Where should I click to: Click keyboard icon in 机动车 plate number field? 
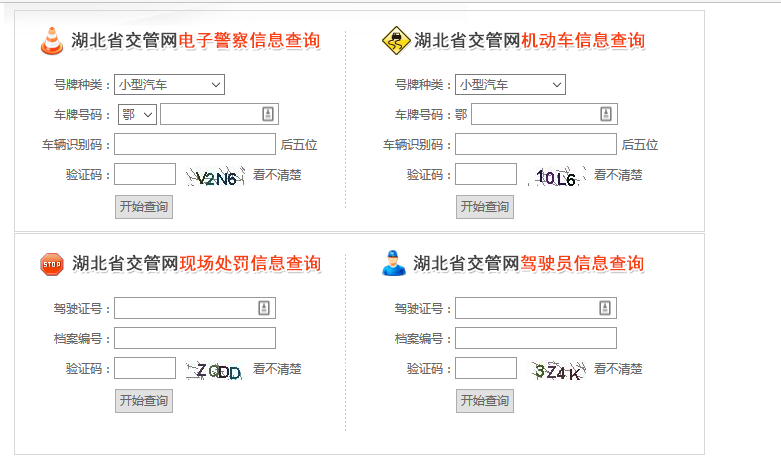click(606, 114)
